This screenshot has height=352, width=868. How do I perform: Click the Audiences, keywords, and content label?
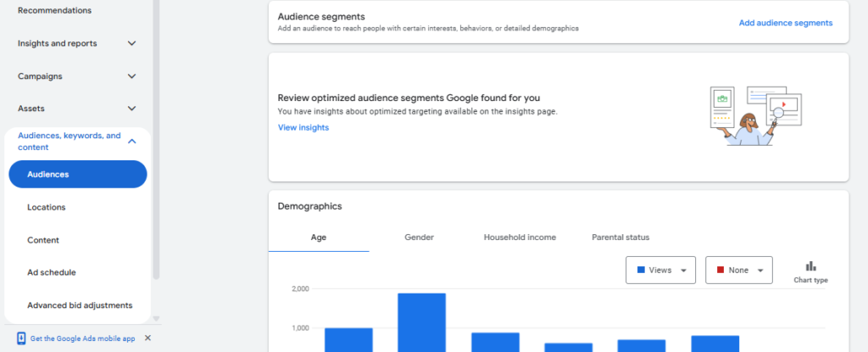click(70, 142)
